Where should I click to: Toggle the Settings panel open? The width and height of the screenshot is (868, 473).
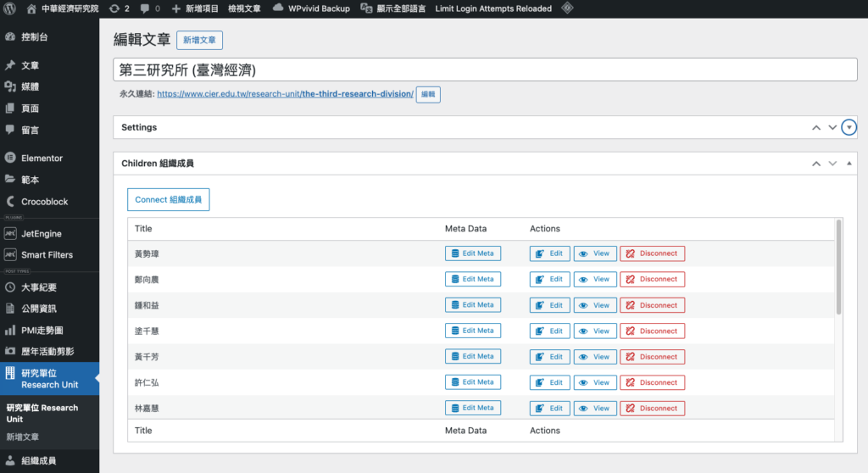point(849,127)
